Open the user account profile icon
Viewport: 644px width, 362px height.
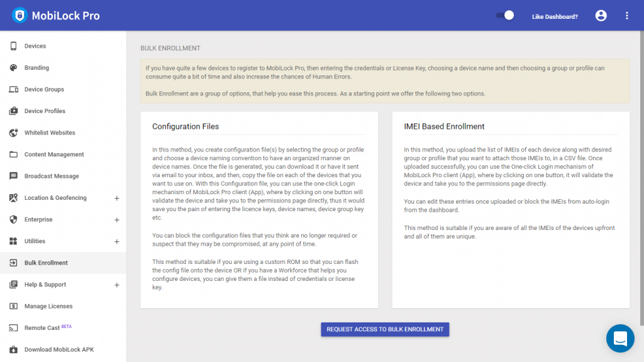click(601, 16)
